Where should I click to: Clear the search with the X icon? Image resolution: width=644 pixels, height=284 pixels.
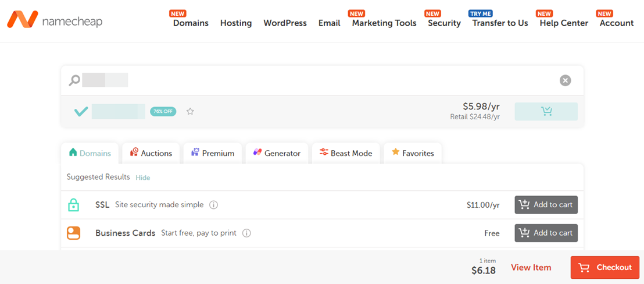click(565, 80)
